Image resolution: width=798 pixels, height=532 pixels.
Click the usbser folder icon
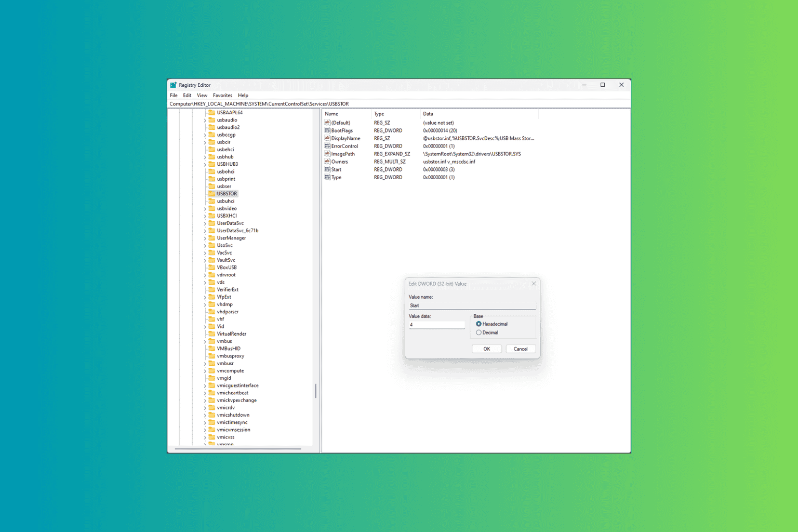tap(212, 186)
